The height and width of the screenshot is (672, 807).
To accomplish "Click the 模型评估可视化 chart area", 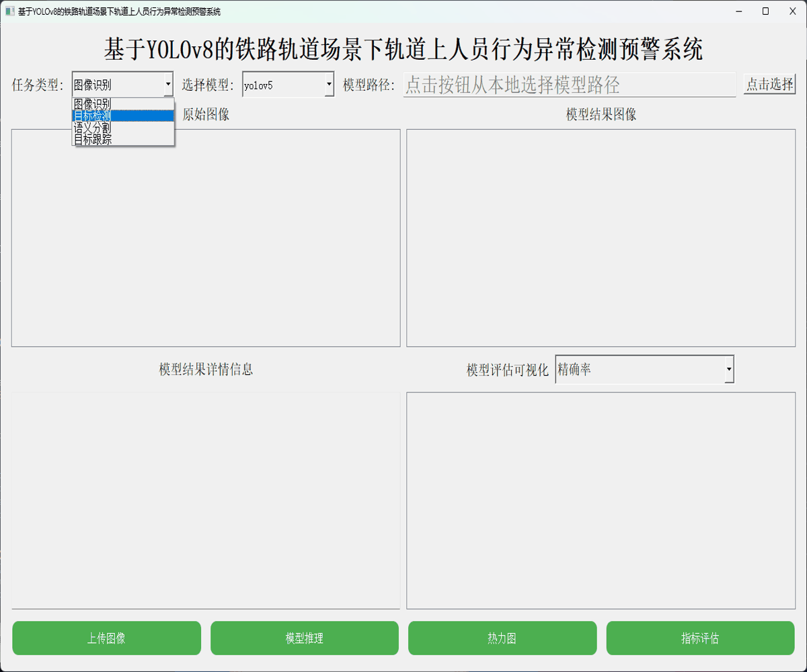I will tap(601, 501).
